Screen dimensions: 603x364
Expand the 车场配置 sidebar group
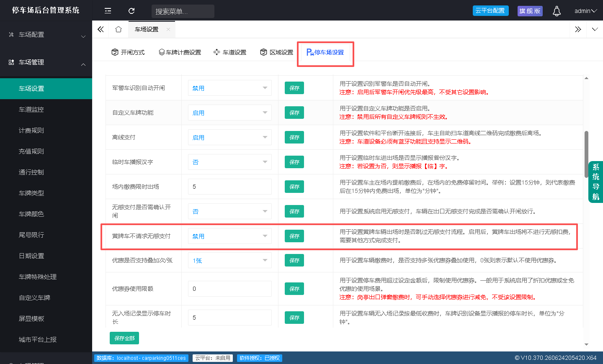coord(46,35)
